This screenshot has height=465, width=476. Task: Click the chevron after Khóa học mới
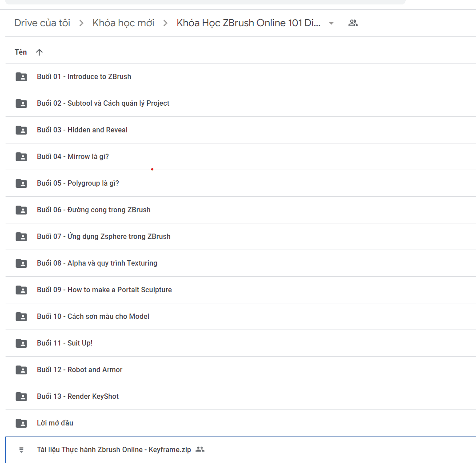165,23
